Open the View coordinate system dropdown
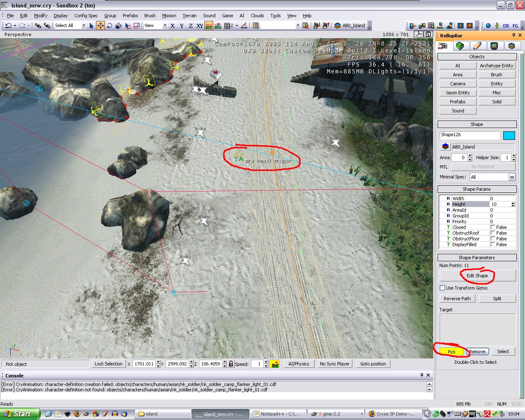Image resolution: width=525 pixels, height=420 pixels. pos(165,25)
